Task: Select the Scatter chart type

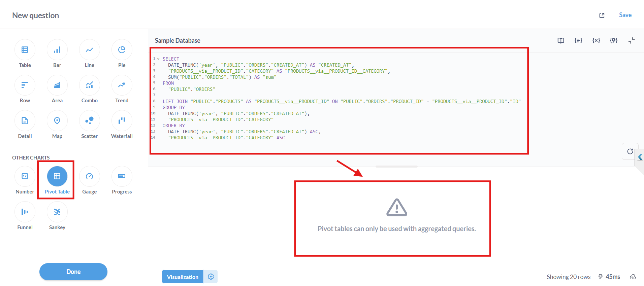Action: click(x=90, y=121)
